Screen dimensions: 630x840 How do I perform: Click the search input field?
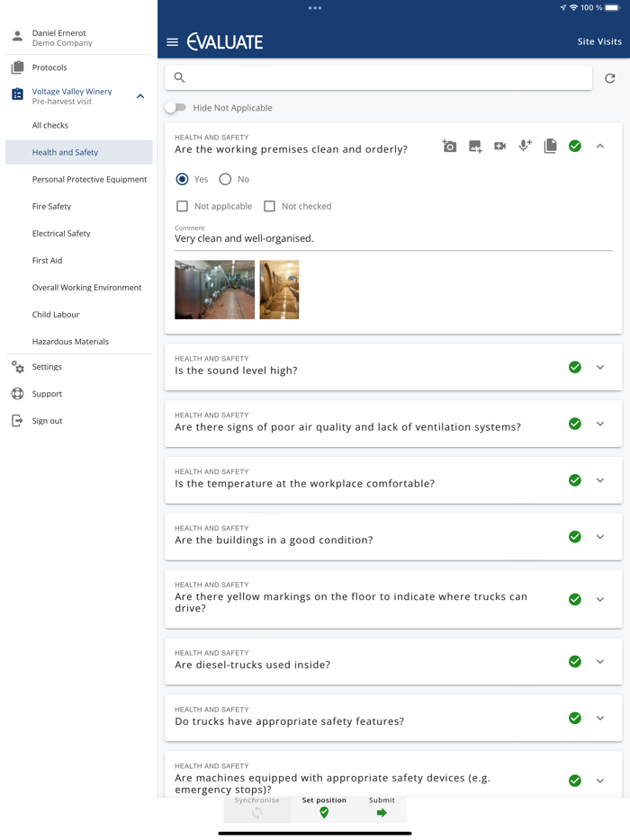(378, 77)
